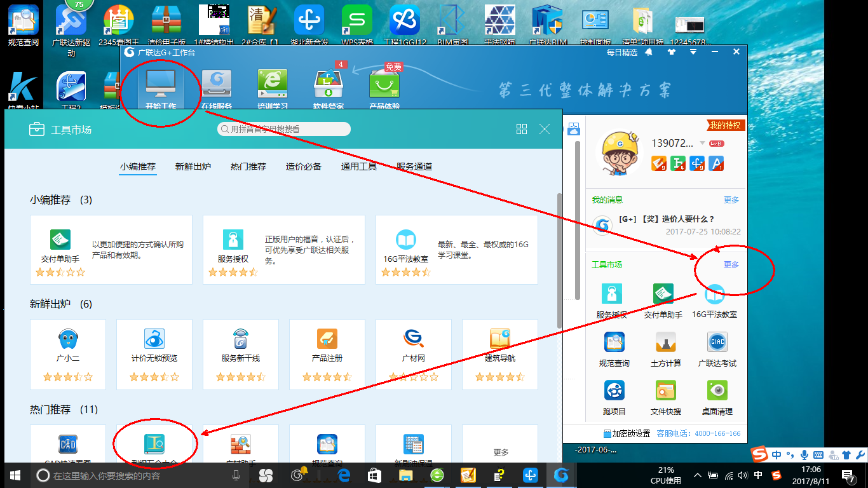Open 16G平法教室 in side panel tools
868x488 pixels.
pyautogui.click(x=715, y=301)
